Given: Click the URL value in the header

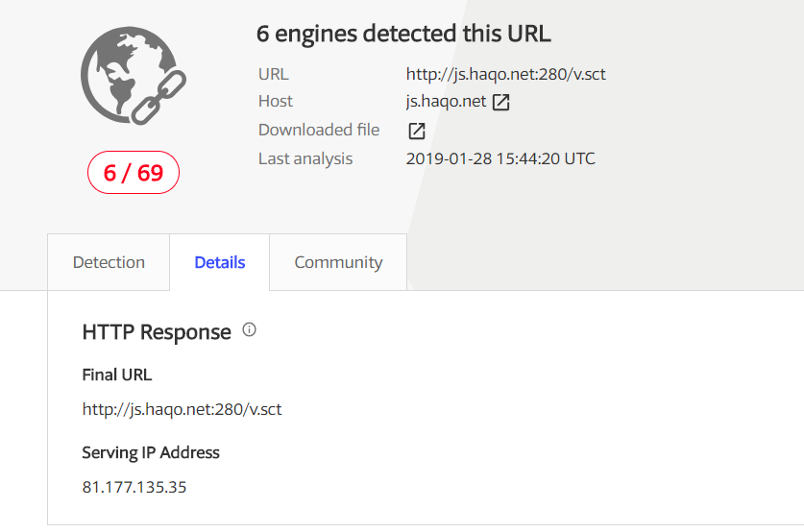Looking at the screenshot, I should point(505,74).
